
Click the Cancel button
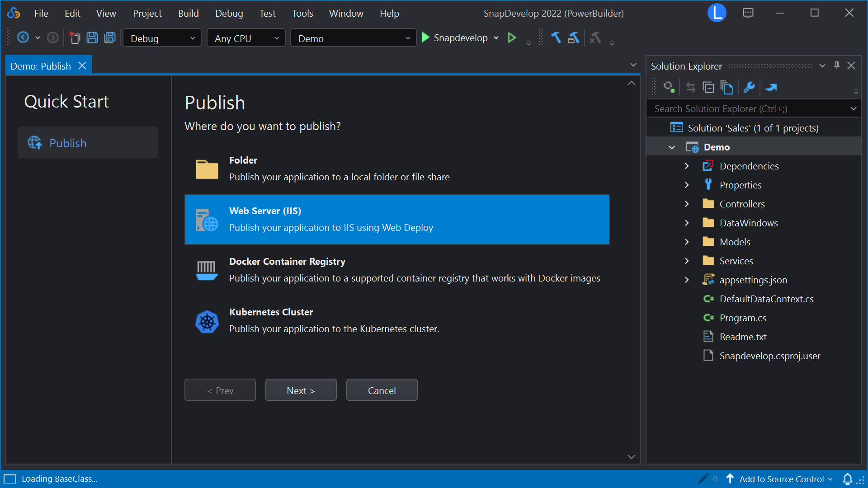tap(382, 390)
